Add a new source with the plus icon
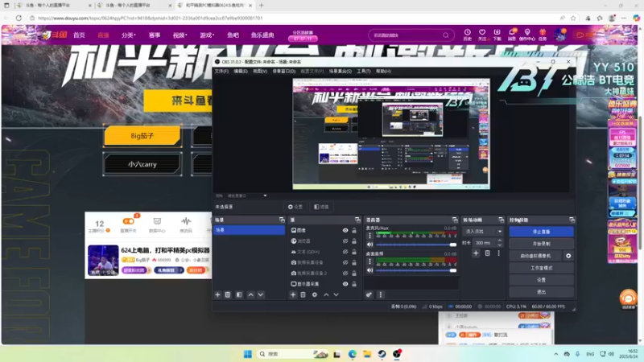 (x=293, y=294)
